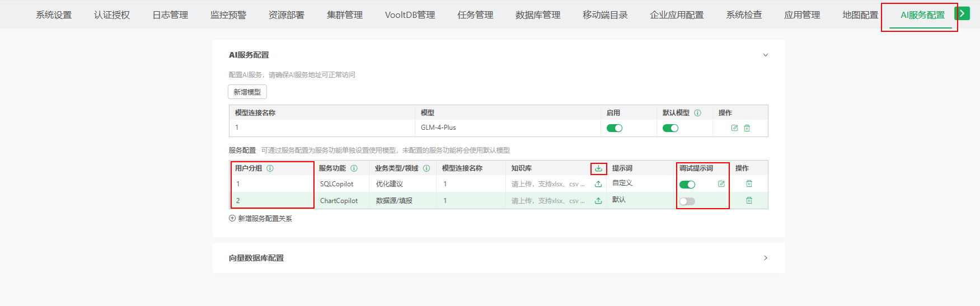This screenshot has width=980, height=306.
Task: Click the info icon beside 业务类型/领域
Action: 426,168
